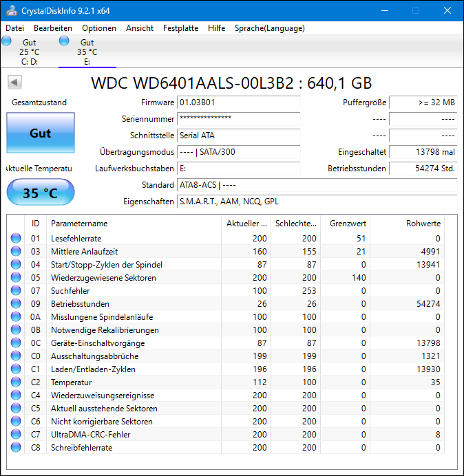Screen dimensions: 464x476
Task: Click the Rohwerte column header
Action: pyautogui.click(x=407, y=224)
